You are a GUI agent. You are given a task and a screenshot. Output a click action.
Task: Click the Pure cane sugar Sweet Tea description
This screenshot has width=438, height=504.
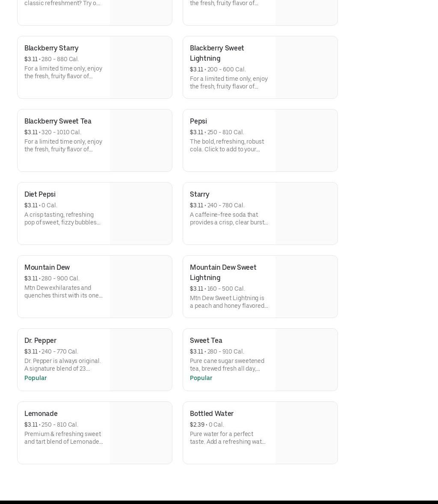[x=227, y=365]
